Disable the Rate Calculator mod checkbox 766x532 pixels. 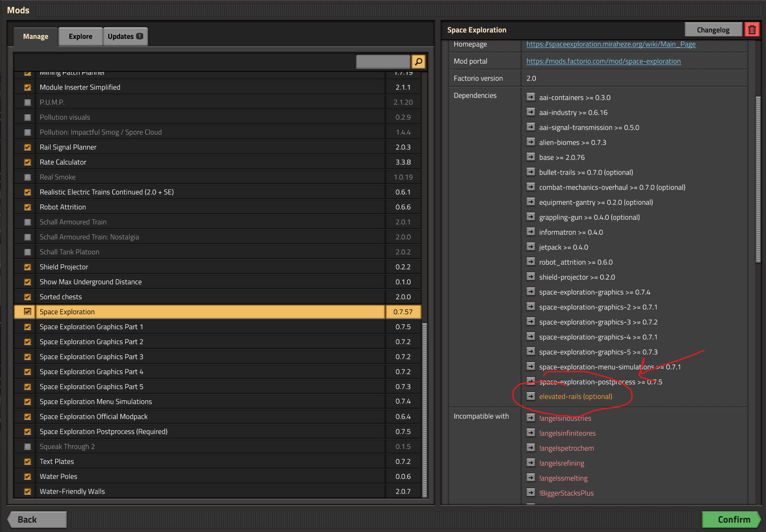tap(27, 162)
